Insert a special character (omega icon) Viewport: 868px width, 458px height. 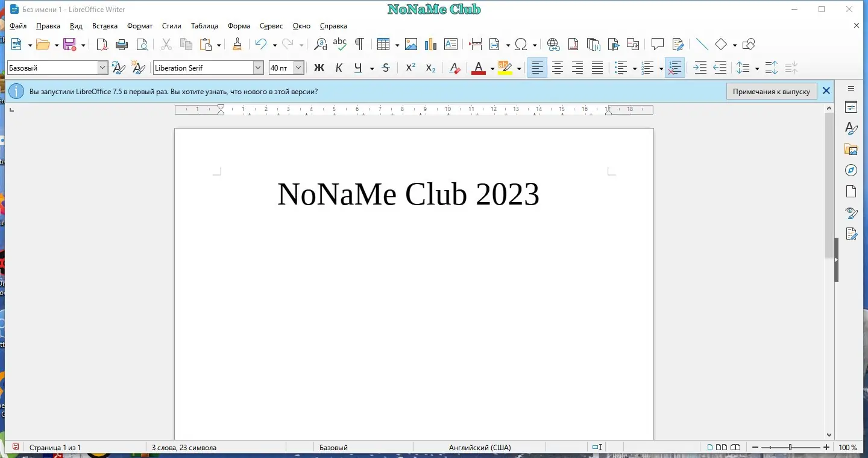tap(521, 44)
